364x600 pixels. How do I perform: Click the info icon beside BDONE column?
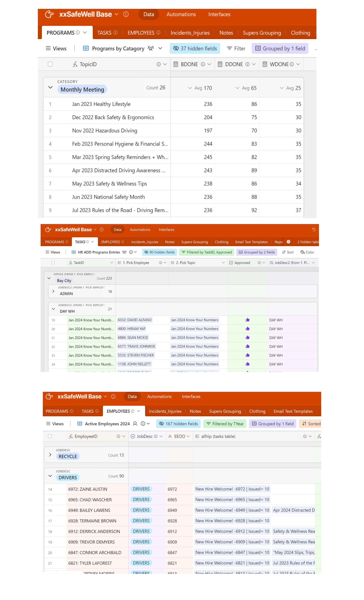click(x=203, y=64)
